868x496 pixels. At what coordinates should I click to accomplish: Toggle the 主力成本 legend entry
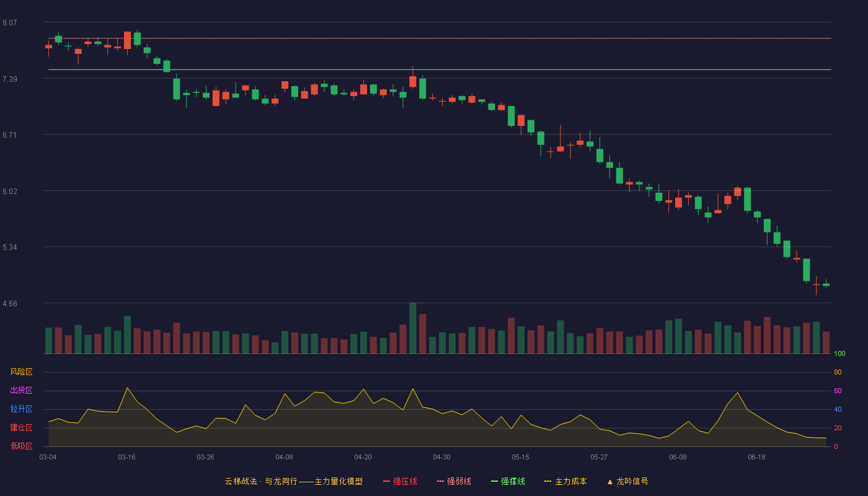click(565, 481)
